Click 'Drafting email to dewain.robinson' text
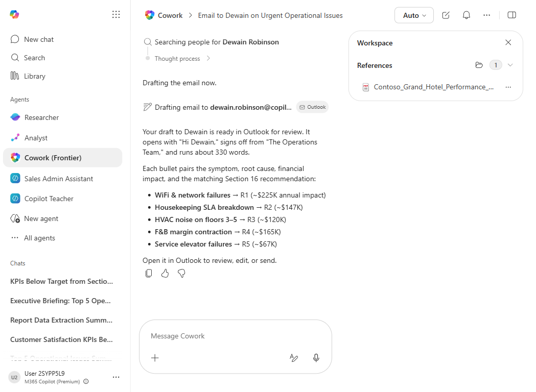The width and height of the screenshot is (536, 392). (223, 107)
